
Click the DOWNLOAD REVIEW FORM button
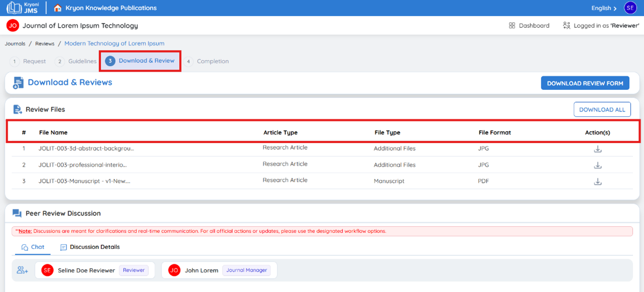click(585, 83)
